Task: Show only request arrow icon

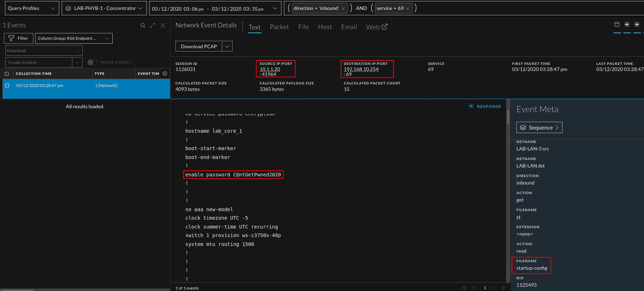Action: tap(627, 24)
